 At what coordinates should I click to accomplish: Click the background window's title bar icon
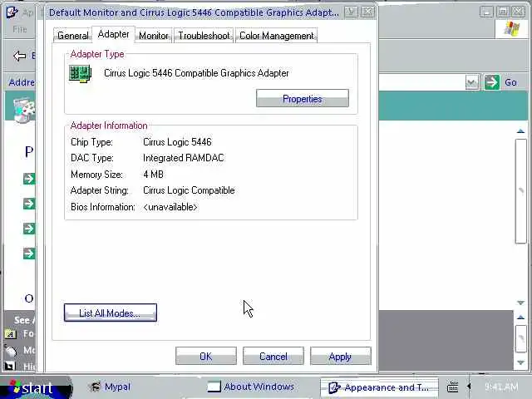tap(12, 12)
